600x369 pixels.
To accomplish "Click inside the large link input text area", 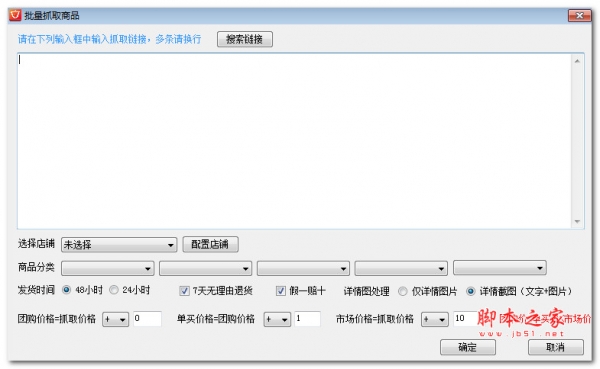I will 295,141.
